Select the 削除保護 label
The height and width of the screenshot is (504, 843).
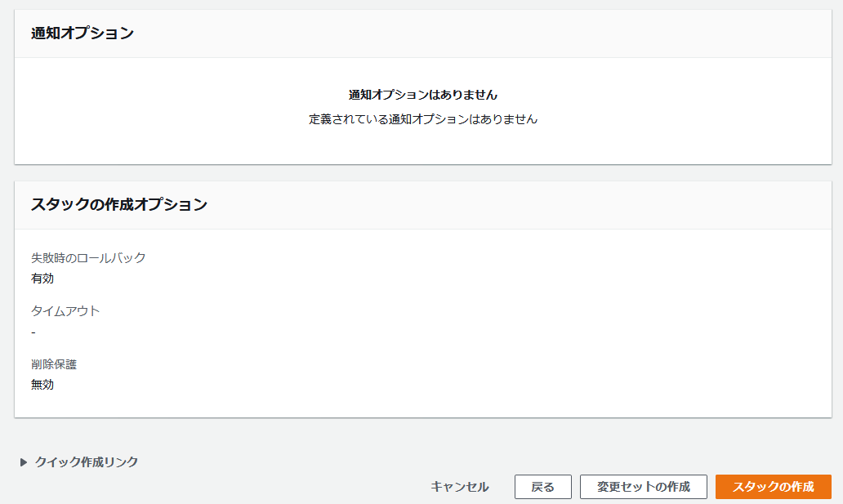tap(54, 364)
